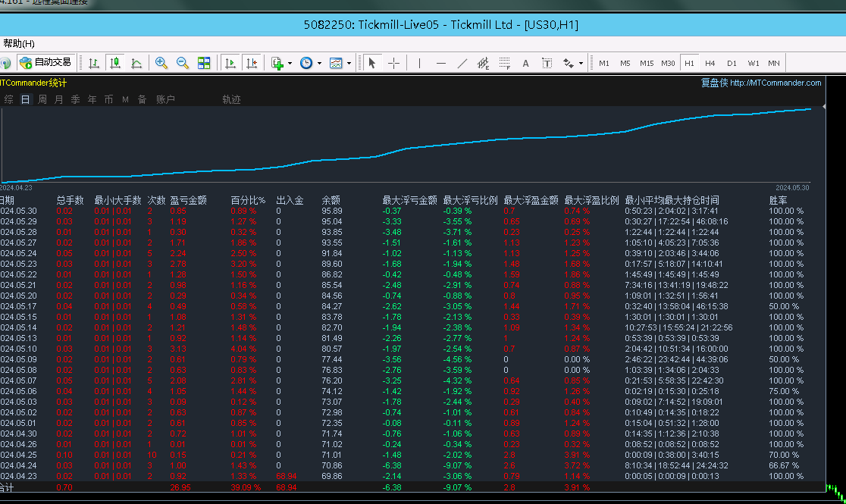Click the tile windows icon
This screenshot has width=846, height=504.
pyautogui.click(x=204, y=63)
